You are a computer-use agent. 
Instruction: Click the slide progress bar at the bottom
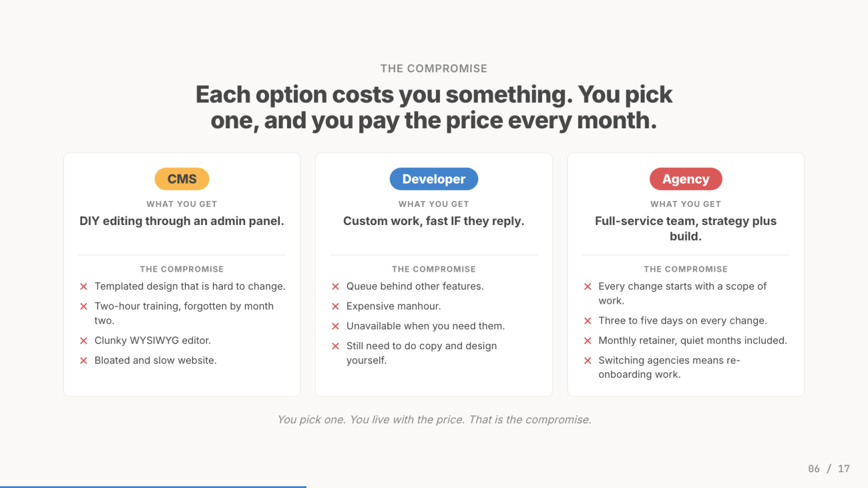coord(153,486)
